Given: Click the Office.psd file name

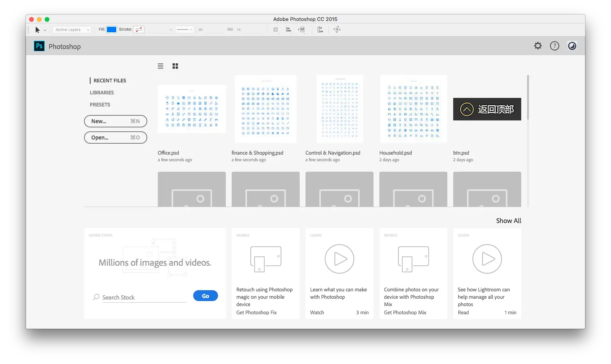Looking at the screenshot, I should coord(168,153).
